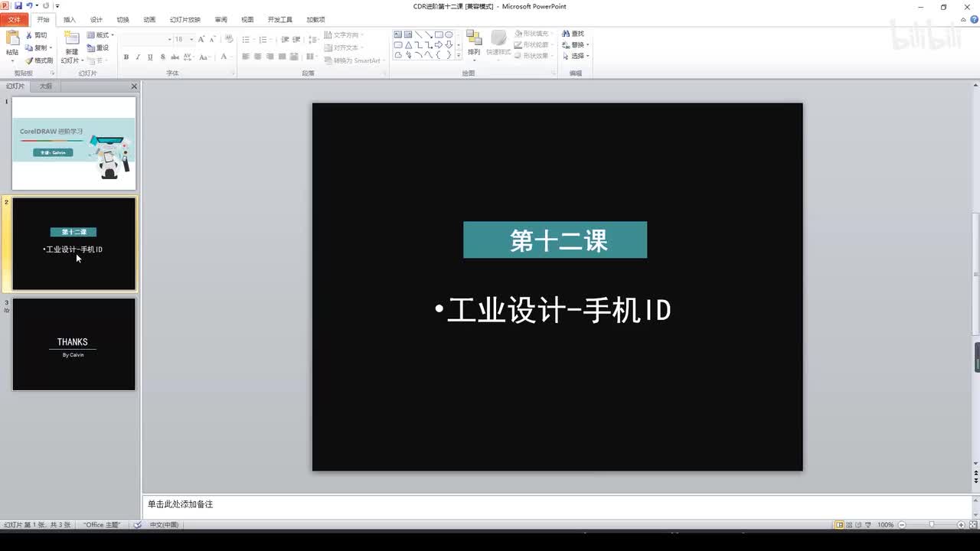This screenshot has width=980, height=551.
Task: Toggle right text alignment
Action: coord(270,57)
